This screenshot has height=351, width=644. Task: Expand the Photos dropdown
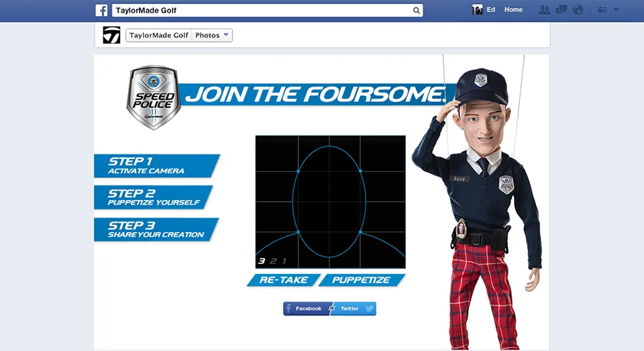[x=212, y=36]
